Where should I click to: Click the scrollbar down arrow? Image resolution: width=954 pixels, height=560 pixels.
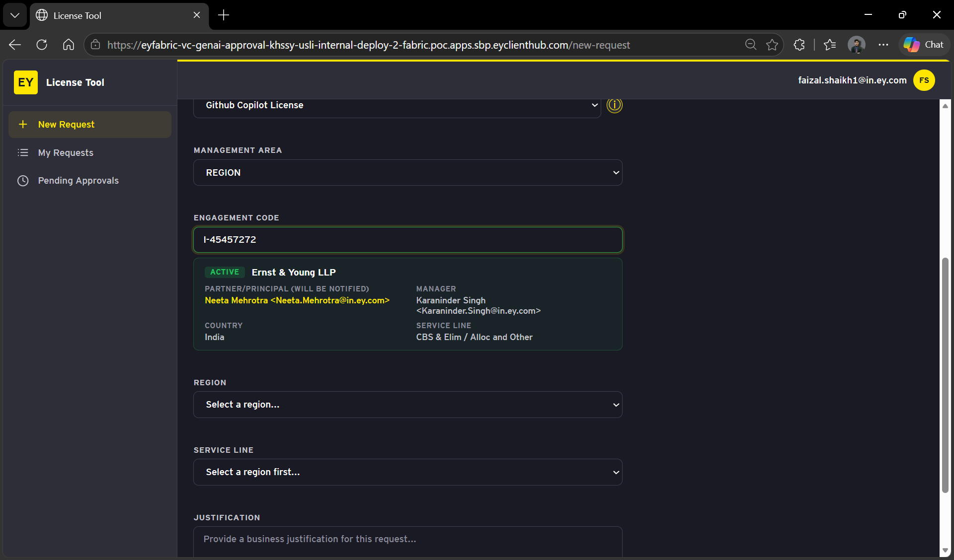945,551
